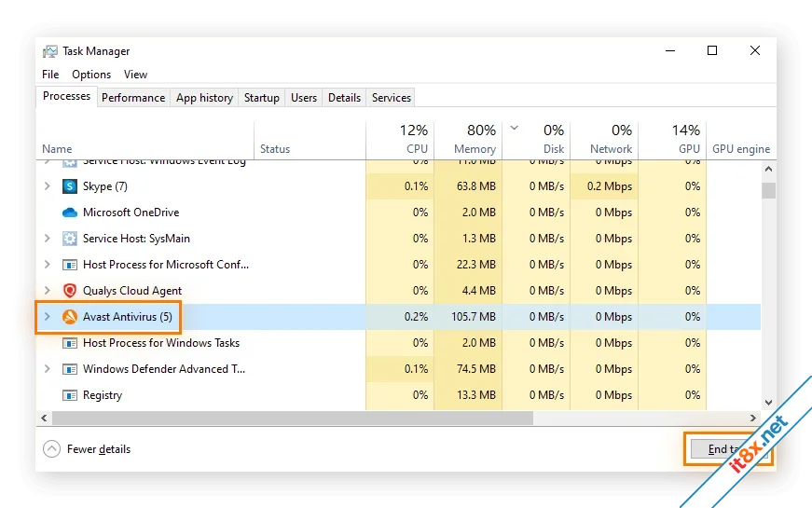812x508 pixels.
Task: Sort processes by Network column header
Action: tap(604, 141)
